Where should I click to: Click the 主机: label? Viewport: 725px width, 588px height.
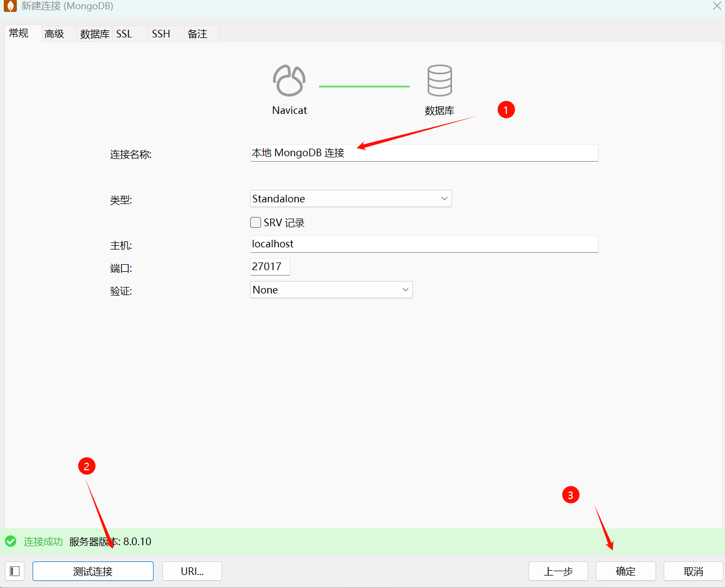(x=121, y=246)
